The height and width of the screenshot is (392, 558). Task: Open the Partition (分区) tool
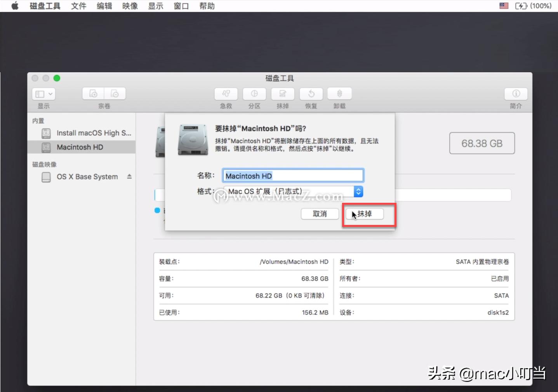click(x=254, y=93)
